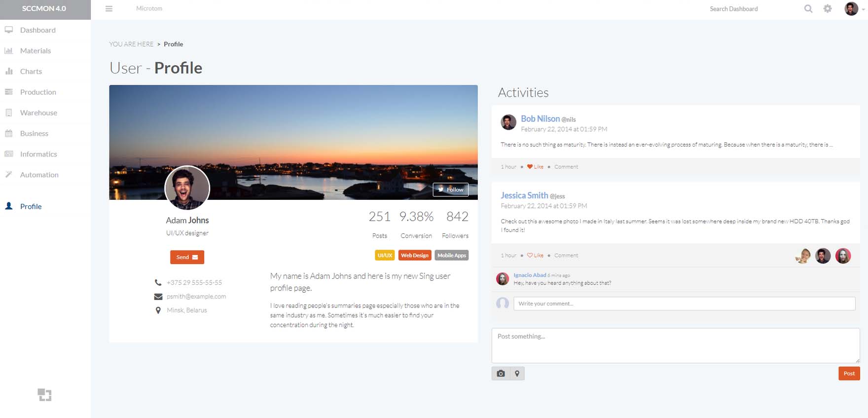Click Ignacio Abad's comment avatar
Viewport: 868px width, 418px height.
point(503,279)
